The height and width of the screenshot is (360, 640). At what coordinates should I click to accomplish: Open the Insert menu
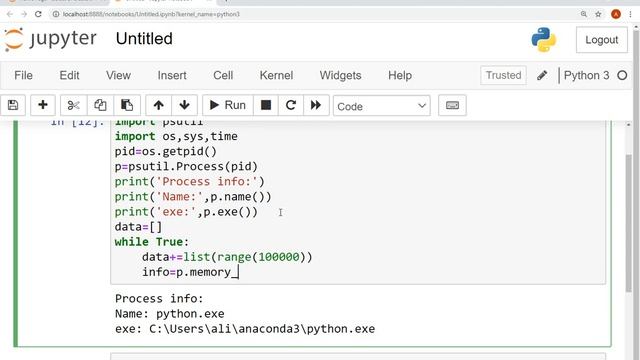click(172, 76)
